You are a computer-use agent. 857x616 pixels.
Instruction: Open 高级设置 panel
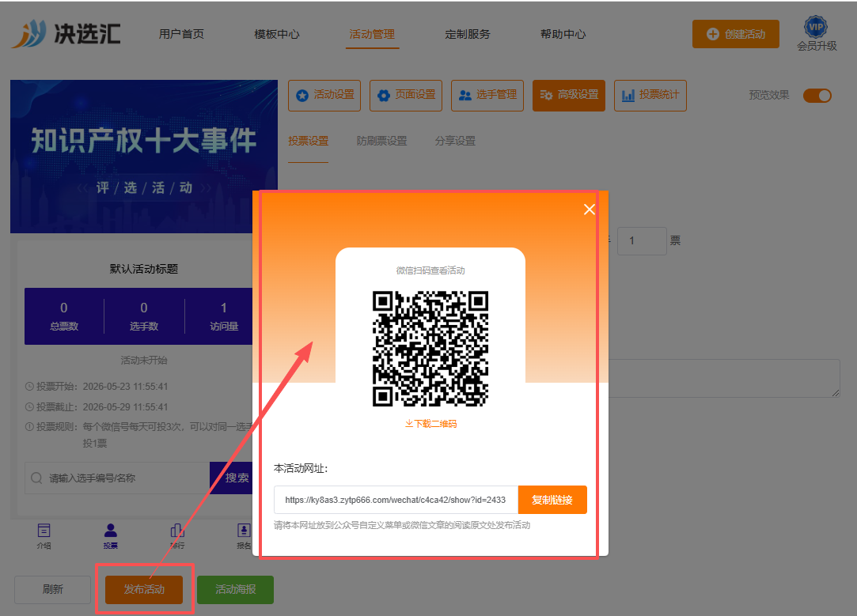pyautogui.click(x=569, y=96)
